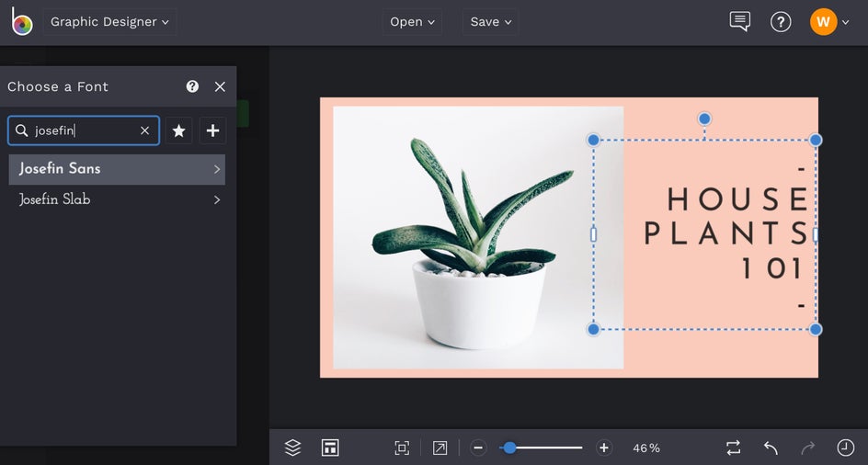Click the undo arrow
868x465 pixels.
(771, 448)
